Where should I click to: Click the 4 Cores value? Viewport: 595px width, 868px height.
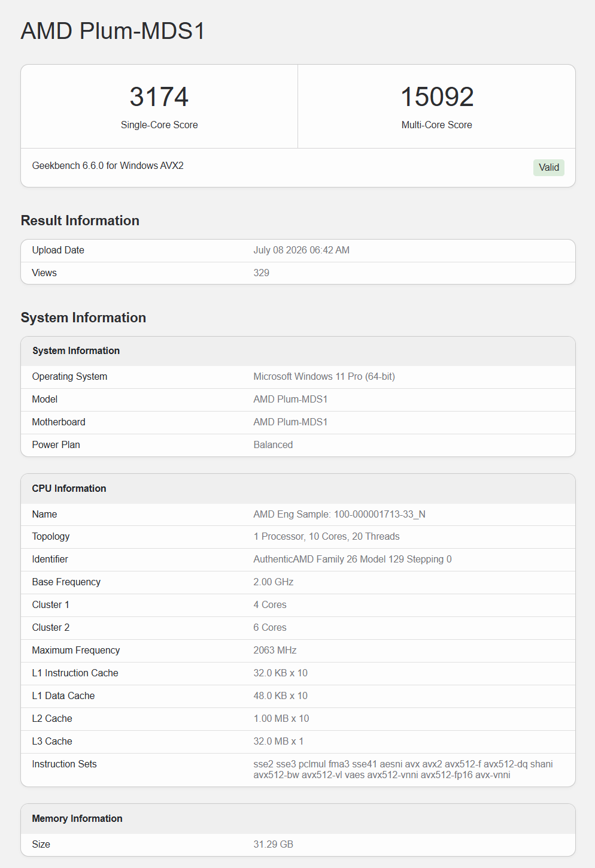point(270,604)
